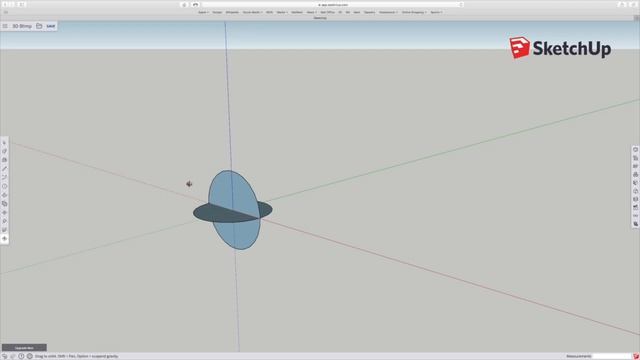Click the globe language status icon
The image size is (640, 360).
coord(29,356)
